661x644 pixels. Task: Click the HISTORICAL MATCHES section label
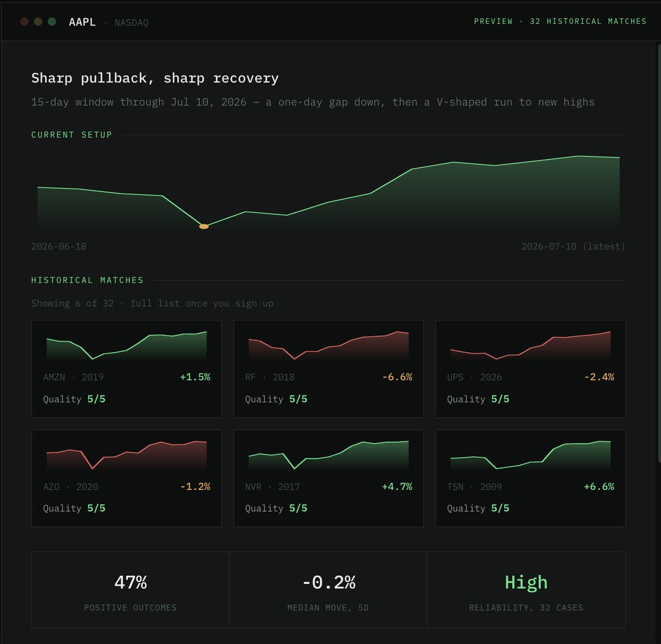87,280
